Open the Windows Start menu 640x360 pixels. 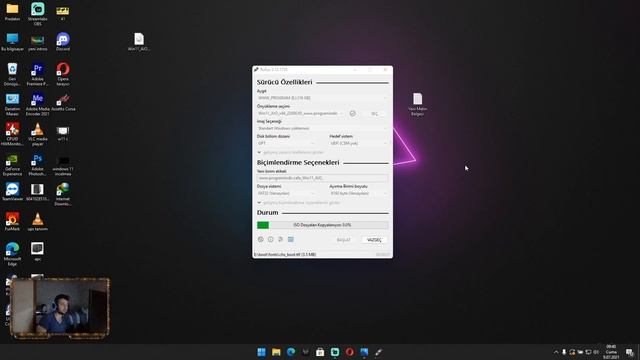pos(262,352)
